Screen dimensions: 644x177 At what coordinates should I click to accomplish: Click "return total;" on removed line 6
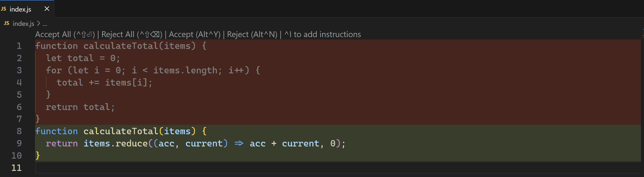coord(80,107)
